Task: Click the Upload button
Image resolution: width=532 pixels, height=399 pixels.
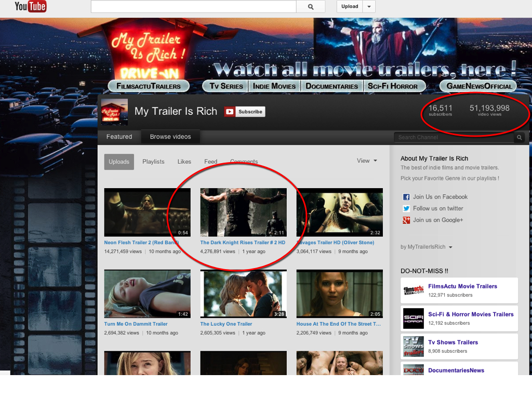Action: pos(350,6)
